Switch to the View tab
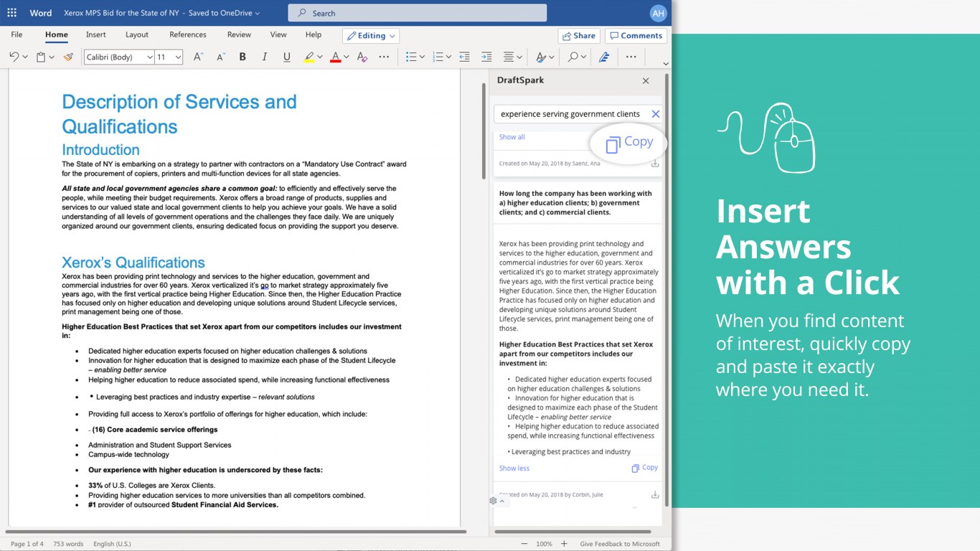Image resolution: width=980 pixels, height=551 pixels. coord(278,34)
